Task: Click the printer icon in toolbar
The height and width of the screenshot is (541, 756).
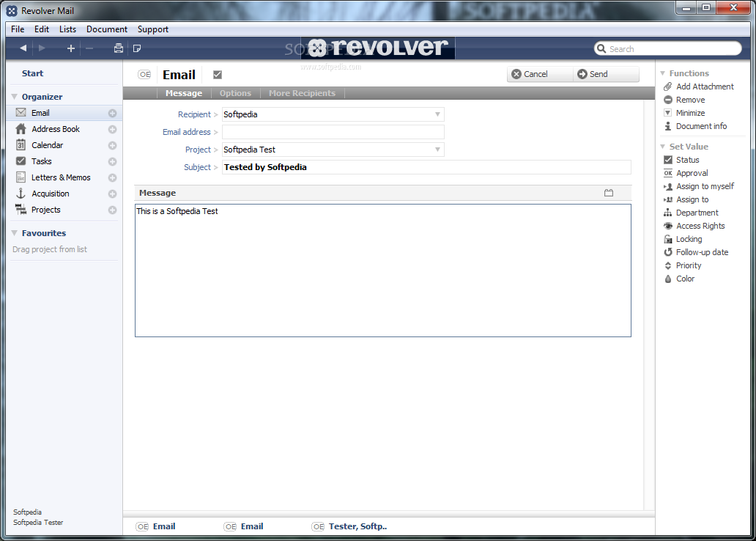Action: (x=118, y=48)
